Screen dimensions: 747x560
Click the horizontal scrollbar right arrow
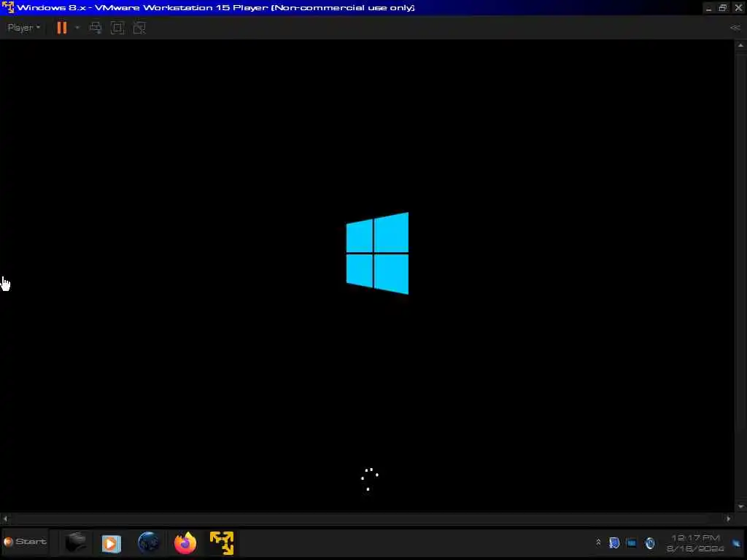(x=729, y=518)
